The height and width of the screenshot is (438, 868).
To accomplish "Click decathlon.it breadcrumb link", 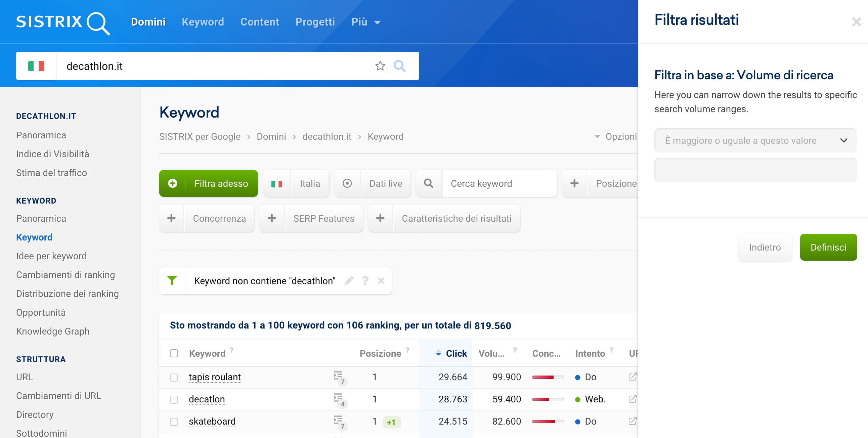I will coord(327,136).
